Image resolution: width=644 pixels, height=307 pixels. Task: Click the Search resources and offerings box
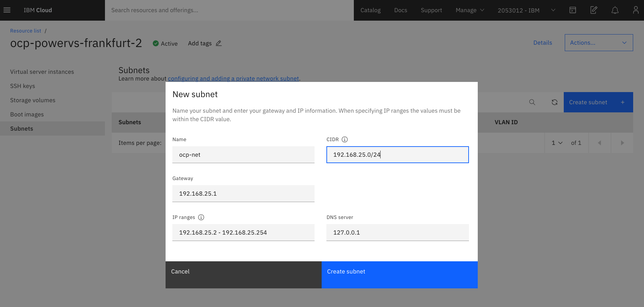pos(229,10)
